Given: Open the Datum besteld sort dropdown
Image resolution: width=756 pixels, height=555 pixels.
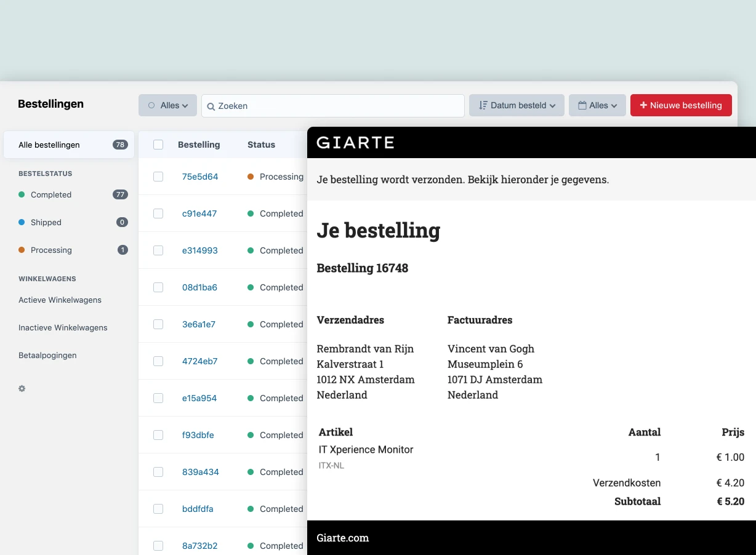Looking at the screenshot, I should click(x=517, y=105).
